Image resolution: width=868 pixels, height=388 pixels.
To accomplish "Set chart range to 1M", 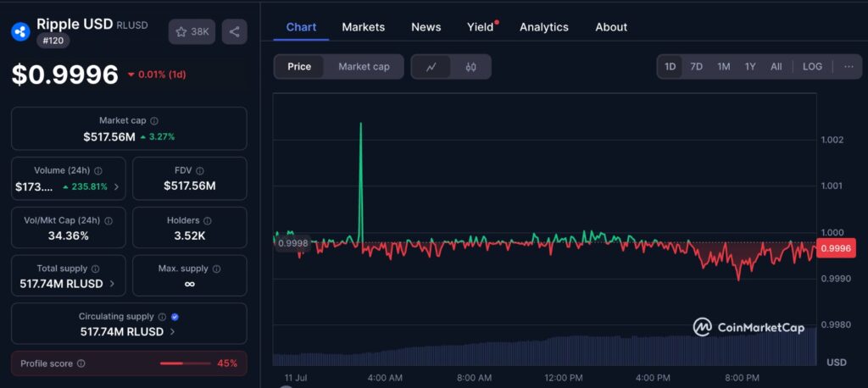I will point(724,66).
